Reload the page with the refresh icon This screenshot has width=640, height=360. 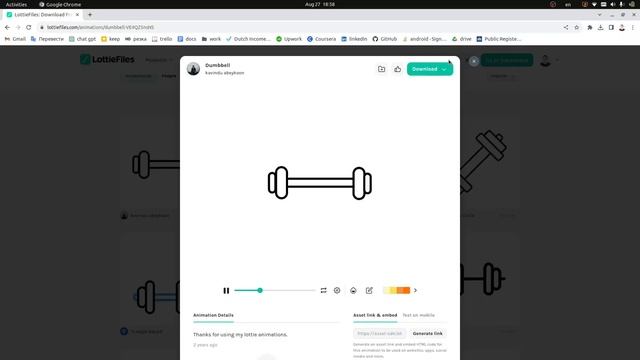pyautogui.click(x=29, y=27)
